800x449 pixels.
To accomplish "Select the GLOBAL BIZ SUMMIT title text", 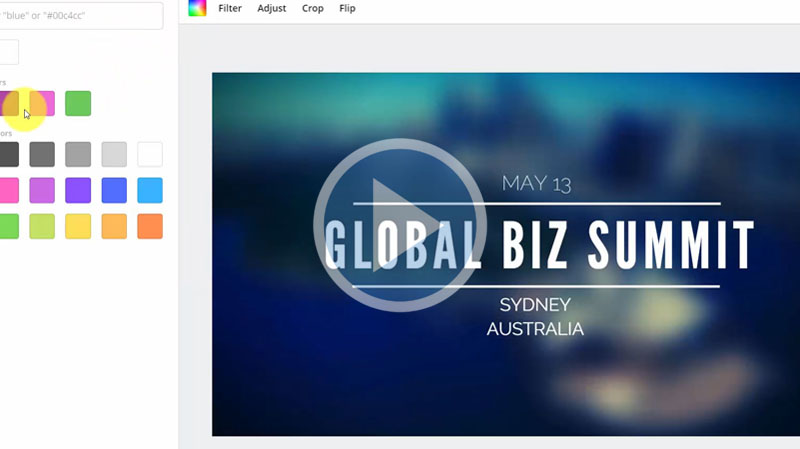I will coord(540,245).
